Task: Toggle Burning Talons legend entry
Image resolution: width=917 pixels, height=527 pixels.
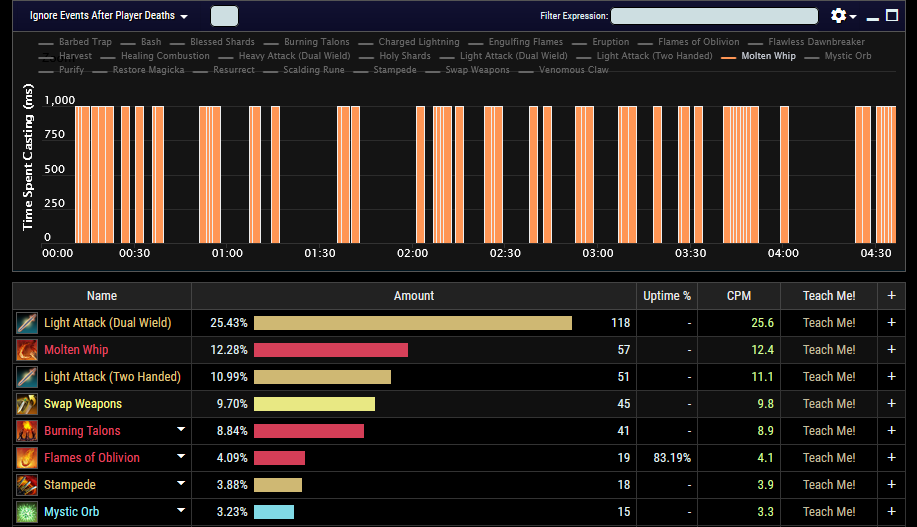Action: tap(306, 42)
